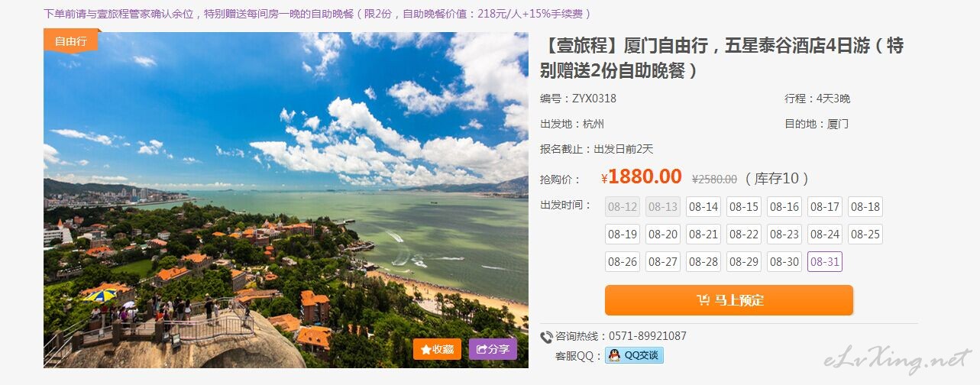980x385 pixels.
Task: Select departure date 08-31
Action: tap(824, 261)
